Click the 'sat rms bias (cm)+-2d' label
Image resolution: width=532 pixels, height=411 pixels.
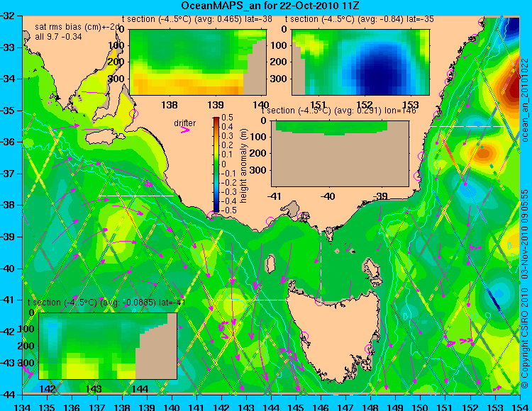pyautogui.click(x=77, y=28)
